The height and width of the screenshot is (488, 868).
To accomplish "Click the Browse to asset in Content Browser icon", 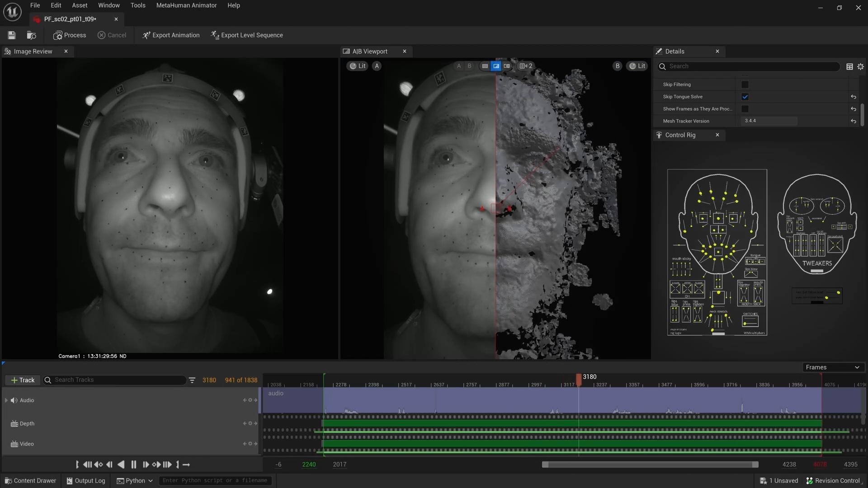I will [31, 35].
